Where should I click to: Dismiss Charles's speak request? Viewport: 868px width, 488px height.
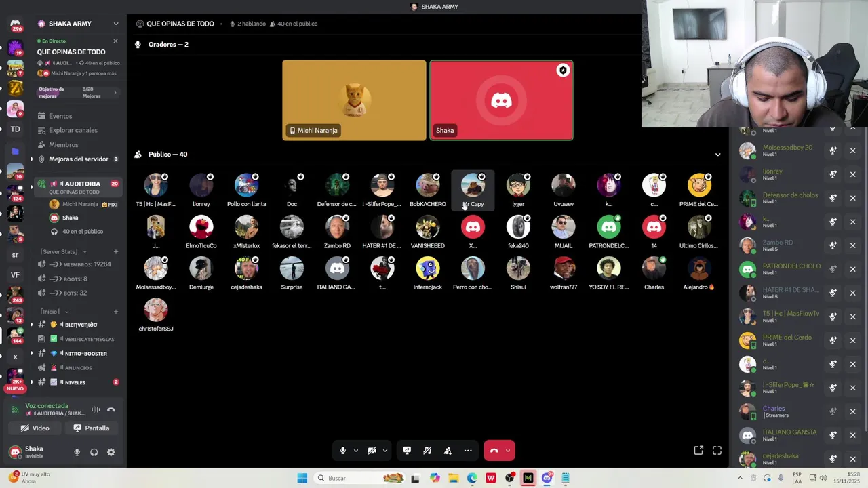coord(853,411)
